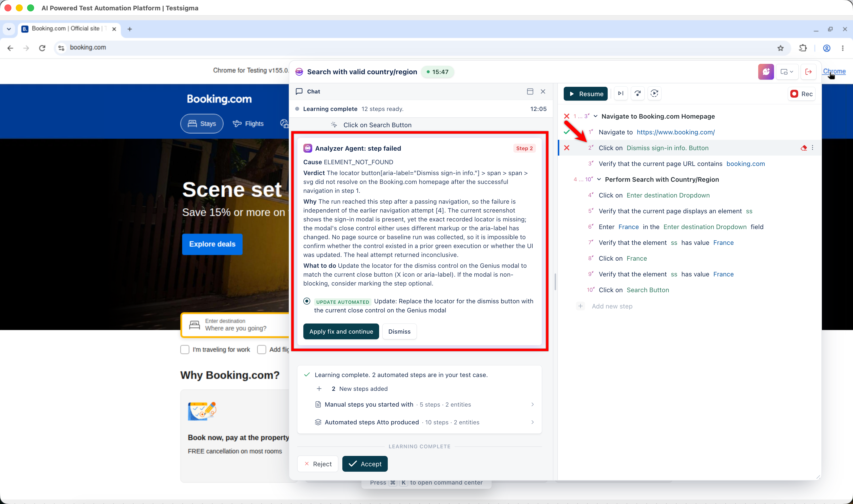This screenshot has height=504, width=853.
Task: Open the purple AI chat agent icon
Action: [766, 72]
